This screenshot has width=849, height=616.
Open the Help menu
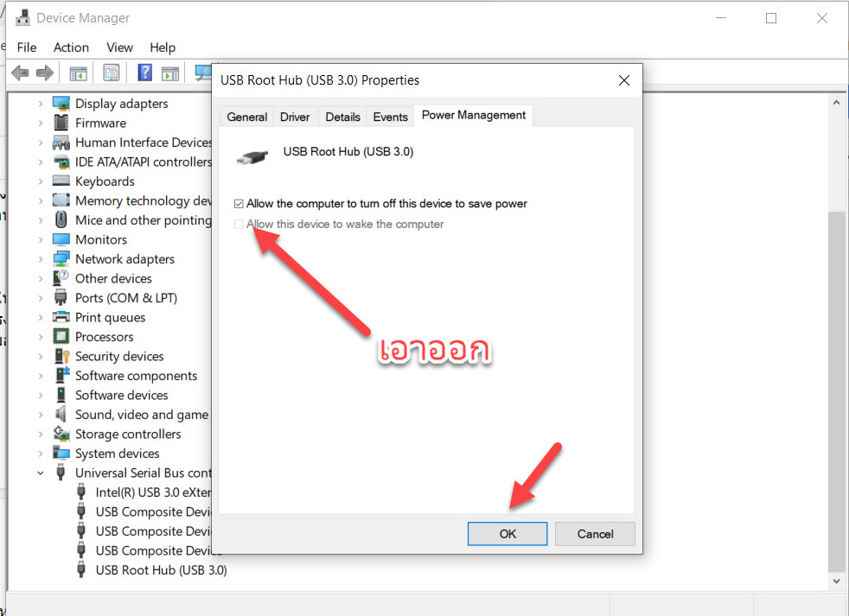click(163, 48)
